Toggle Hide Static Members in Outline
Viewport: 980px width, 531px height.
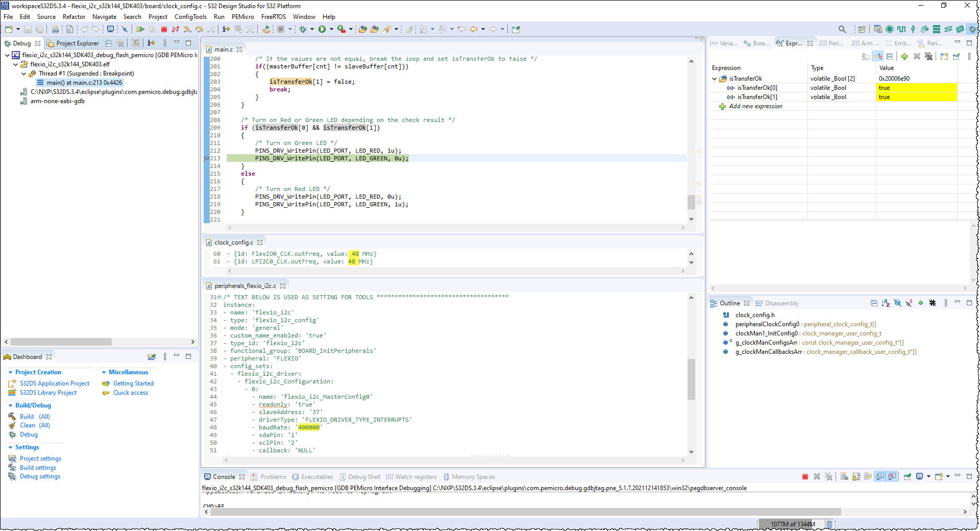pos(909,303)
